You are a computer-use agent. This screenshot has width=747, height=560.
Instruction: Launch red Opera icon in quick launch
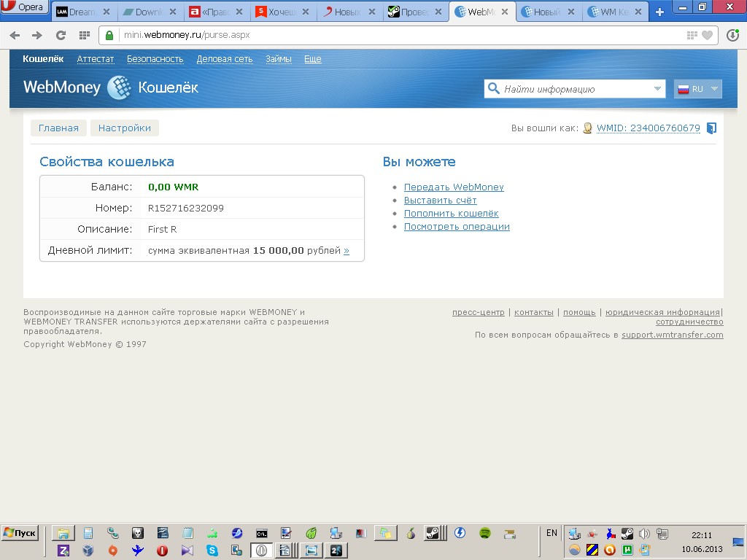(163, 551)
